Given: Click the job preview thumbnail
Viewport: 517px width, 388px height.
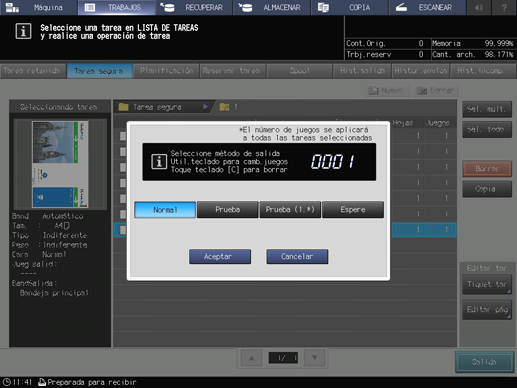Looking at the screenshot, I should (60, 164).
